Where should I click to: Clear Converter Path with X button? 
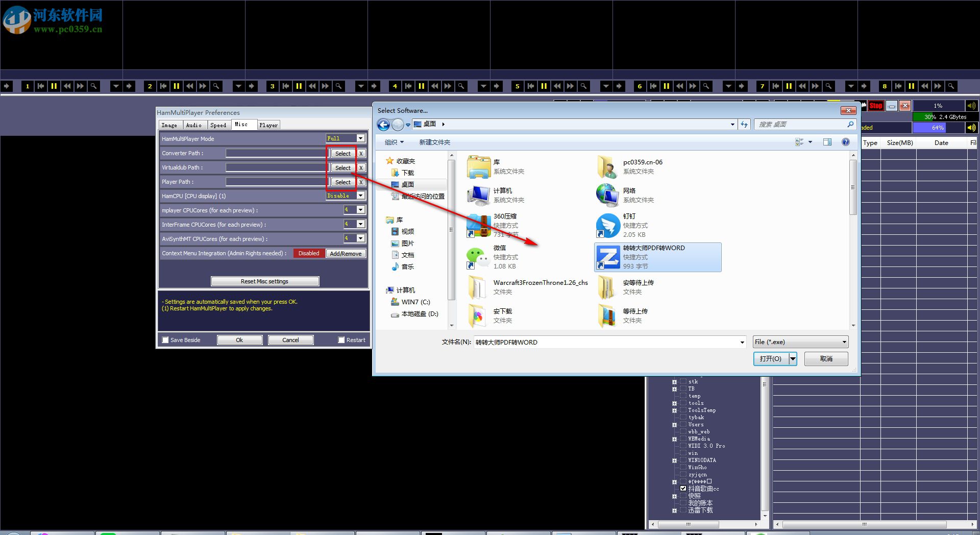point(361,153)
